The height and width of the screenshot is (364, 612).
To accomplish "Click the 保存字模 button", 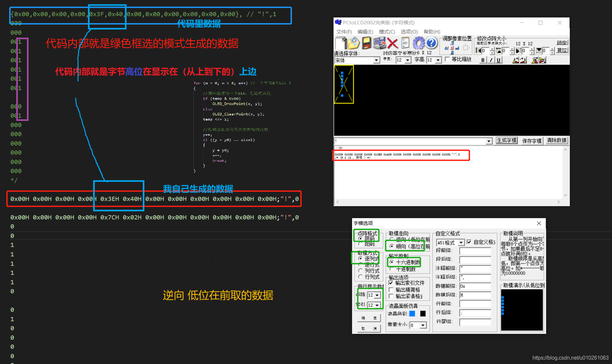I will [532, 141].
